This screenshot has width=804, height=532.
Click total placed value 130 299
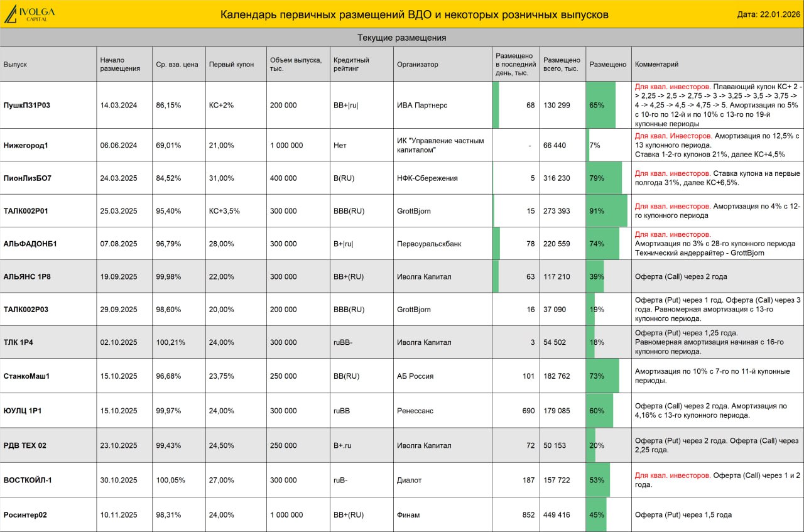[557, 106]
